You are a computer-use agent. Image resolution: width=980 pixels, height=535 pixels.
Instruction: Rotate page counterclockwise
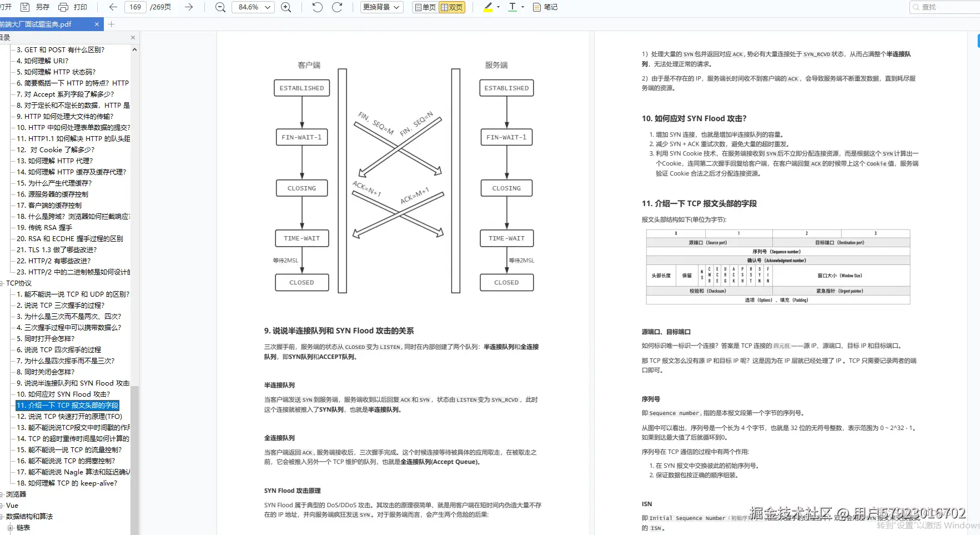point(318,7)
